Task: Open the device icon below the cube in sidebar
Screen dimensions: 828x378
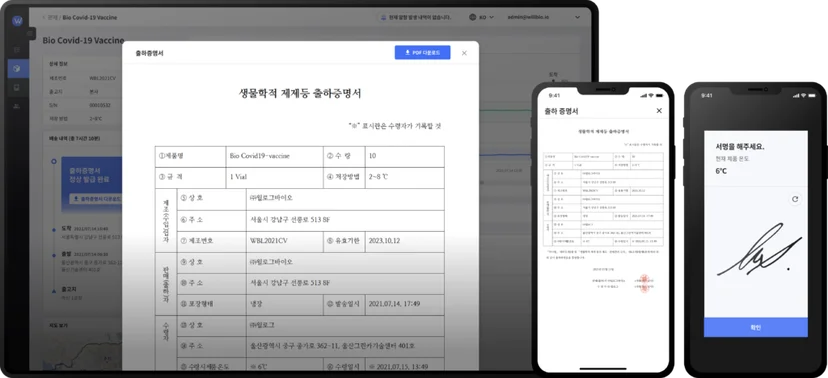Action: pos(17,88)
